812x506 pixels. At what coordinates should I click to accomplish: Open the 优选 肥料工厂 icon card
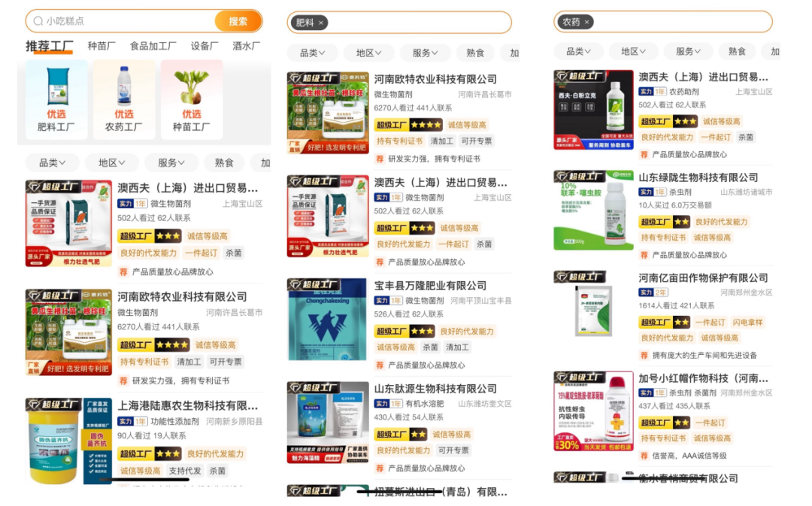tap(56, 100)
